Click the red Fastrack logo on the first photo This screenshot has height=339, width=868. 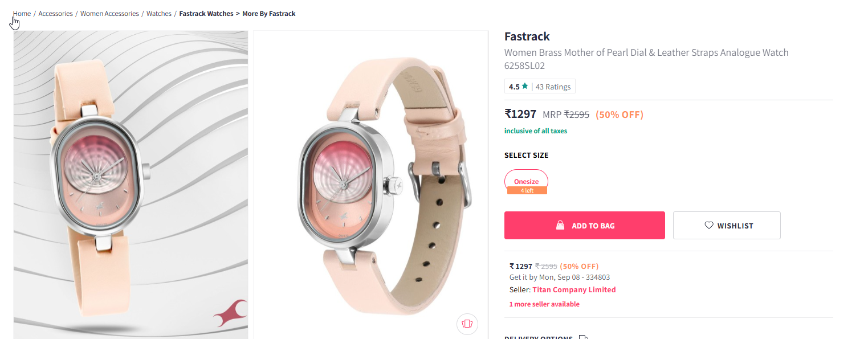pos(230,312)
